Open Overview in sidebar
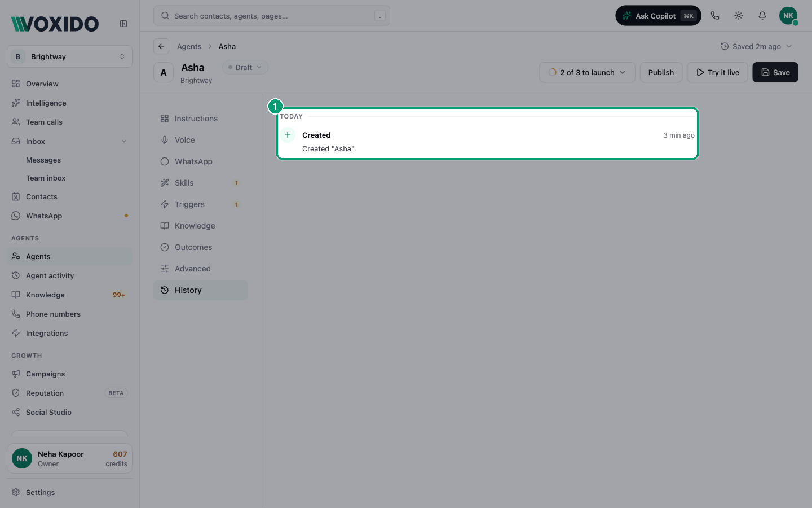Viewport: 812px width, 508px height. (69, 84)
